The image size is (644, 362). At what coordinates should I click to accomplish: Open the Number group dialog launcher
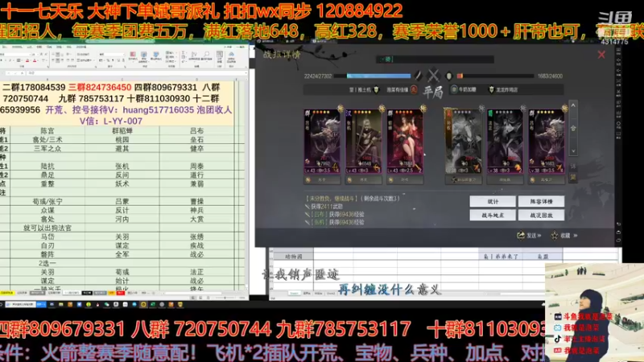click(x=125, y=67)
